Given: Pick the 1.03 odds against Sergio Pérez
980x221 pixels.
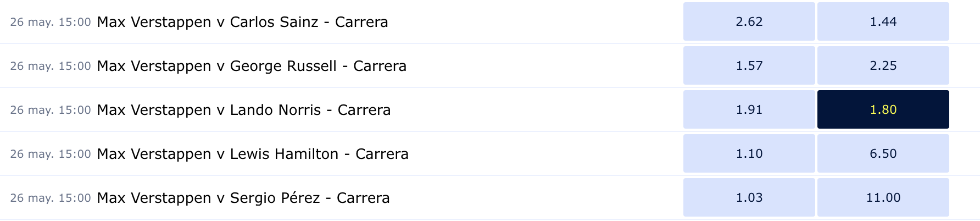Looking at the screenshot, I should pos(749,197).
